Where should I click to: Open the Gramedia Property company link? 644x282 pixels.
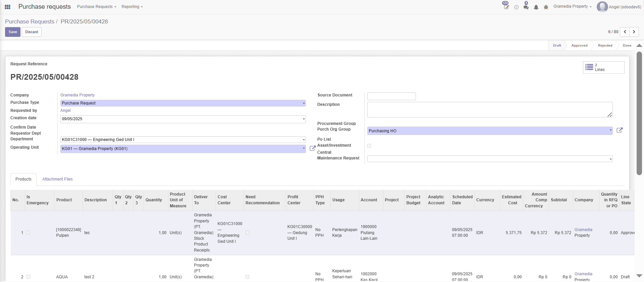click(77, 95)
